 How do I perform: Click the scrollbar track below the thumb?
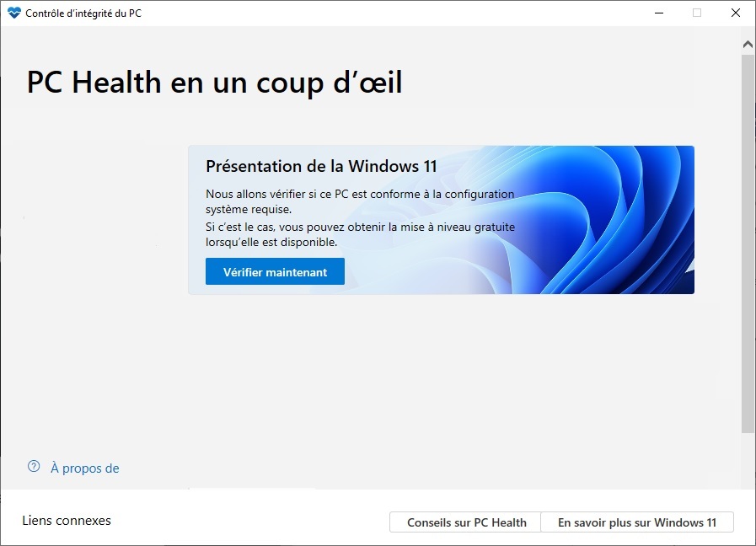pos(748,460)
